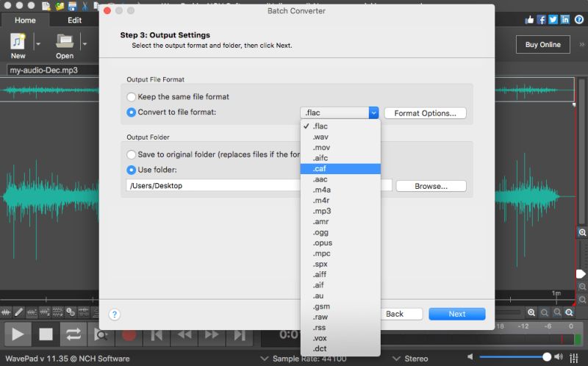Choose .dct from the format list
Image resolution: width=588 pixels, height=366 pixels.
click(x=340, y=349)
